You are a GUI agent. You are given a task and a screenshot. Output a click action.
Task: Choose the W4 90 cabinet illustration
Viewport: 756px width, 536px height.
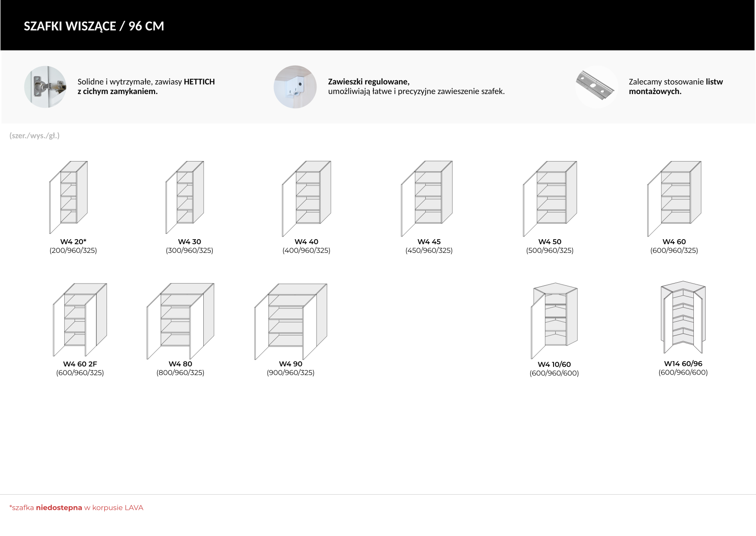click(291, 321)
